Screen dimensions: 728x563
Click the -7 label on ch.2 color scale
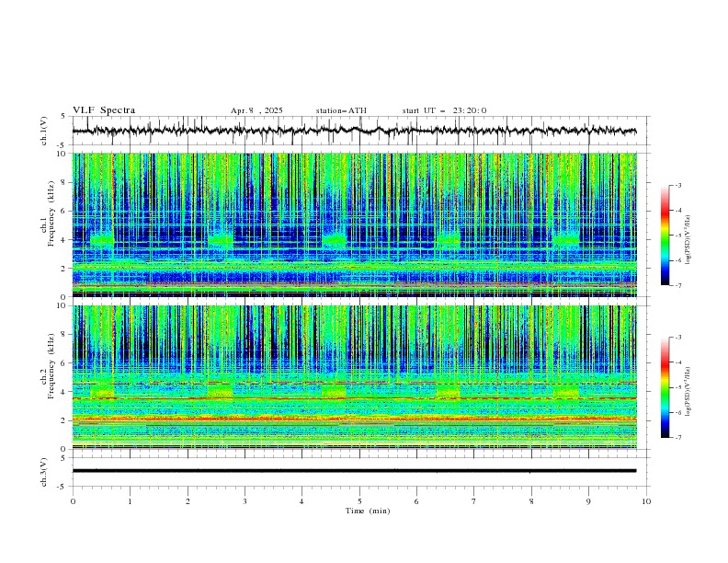click(678, 438)
